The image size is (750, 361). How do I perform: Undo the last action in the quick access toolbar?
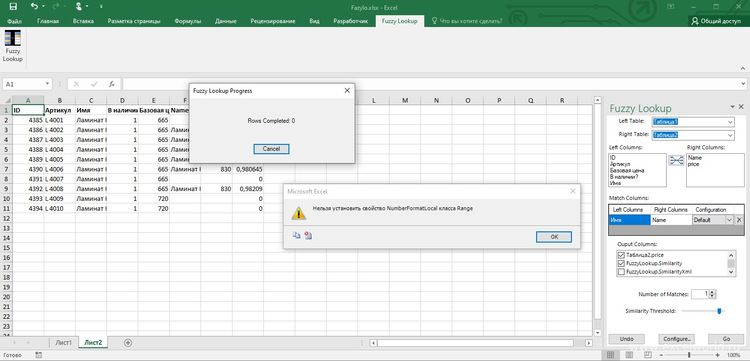(x=33, y=7)
